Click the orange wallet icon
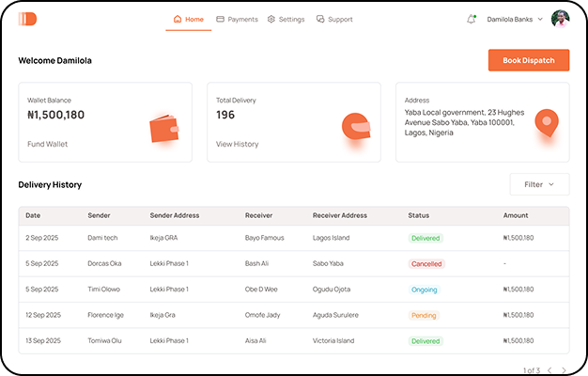This screenshot has width=588, height=376. [163, 128]
